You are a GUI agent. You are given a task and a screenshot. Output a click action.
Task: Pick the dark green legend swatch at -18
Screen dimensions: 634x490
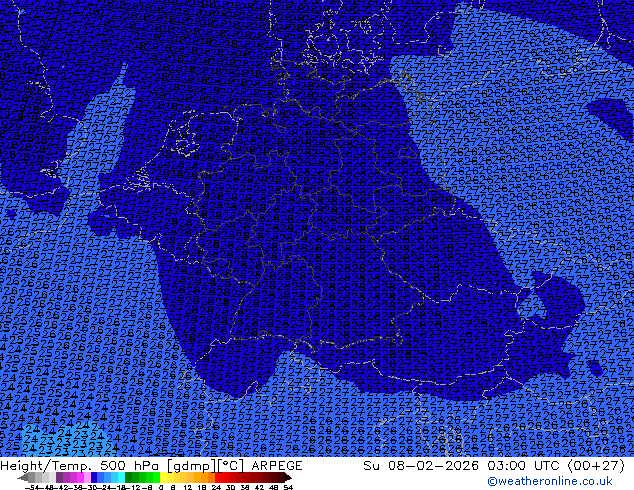(x=129, y=477)
